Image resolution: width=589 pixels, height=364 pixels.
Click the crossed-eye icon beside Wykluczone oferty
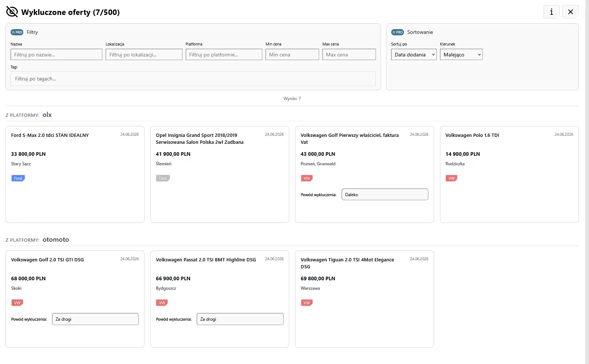[12, 12]
